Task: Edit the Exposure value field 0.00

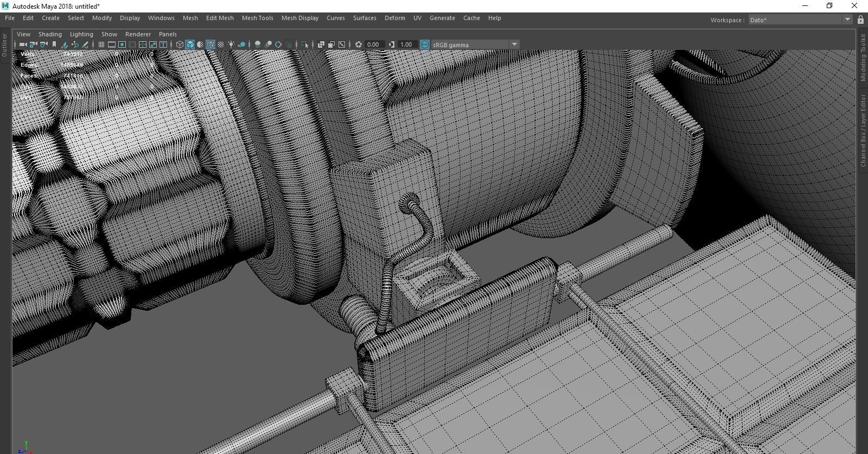Action: [x=374, y=44]
